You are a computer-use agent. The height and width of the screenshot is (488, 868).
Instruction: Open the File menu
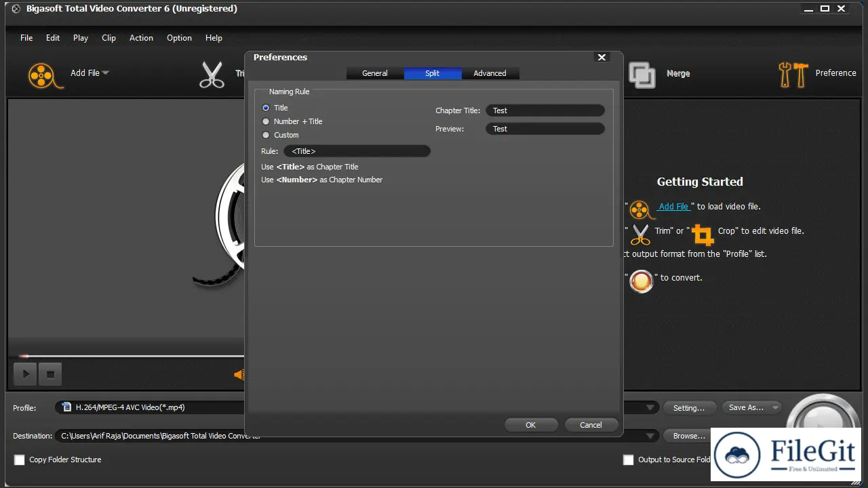26,38
